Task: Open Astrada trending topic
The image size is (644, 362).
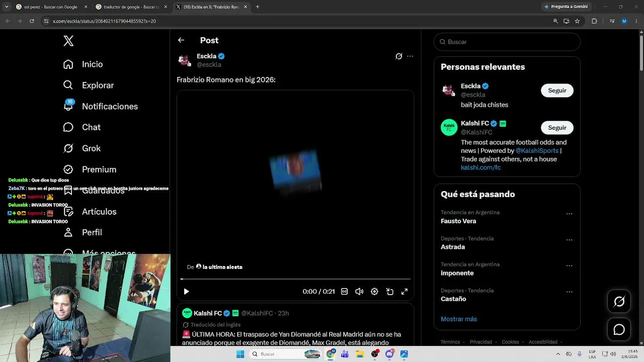Action: coord(453,247)
